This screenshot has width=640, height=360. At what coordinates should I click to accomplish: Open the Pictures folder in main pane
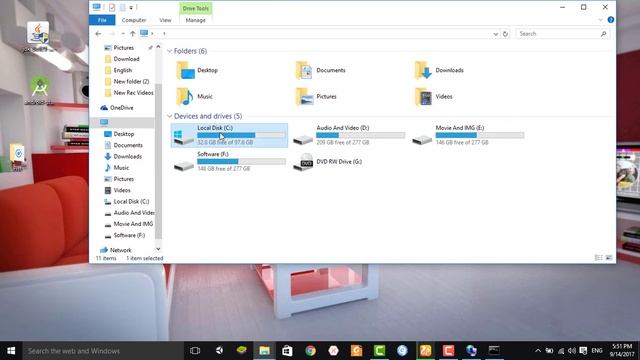tap(304, 97)
